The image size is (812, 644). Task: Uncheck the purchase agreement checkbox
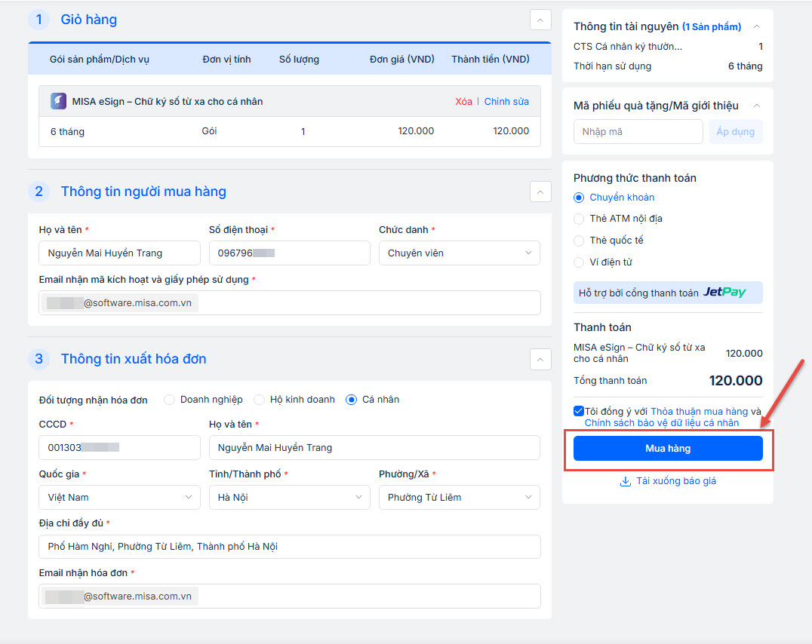(x=578, y=411)
